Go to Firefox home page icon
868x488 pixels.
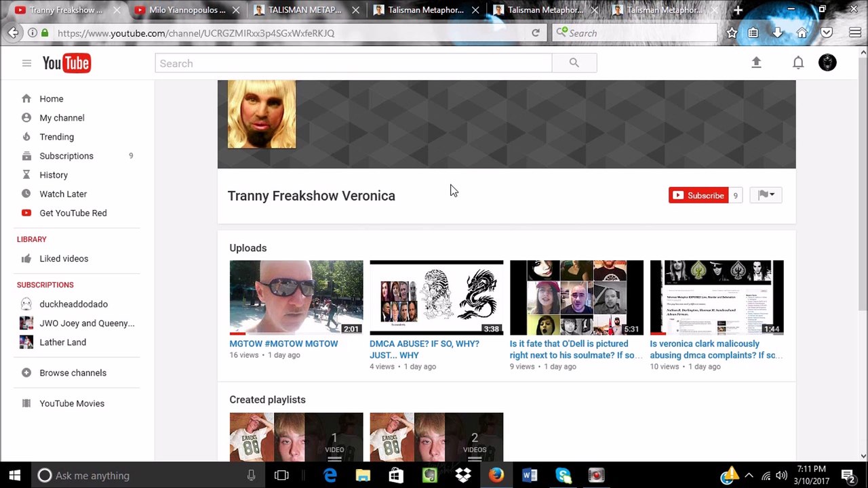[x=802, y=33]
